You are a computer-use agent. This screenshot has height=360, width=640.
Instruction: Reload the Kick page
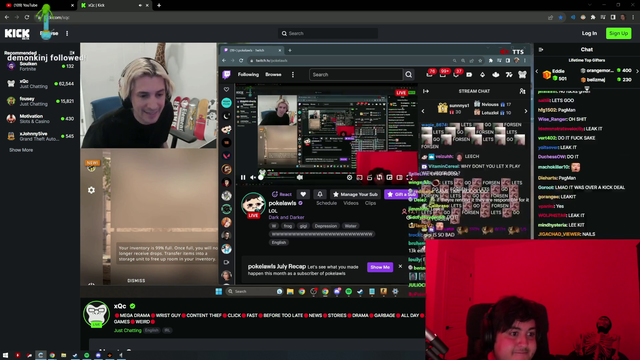pos(27,17)
